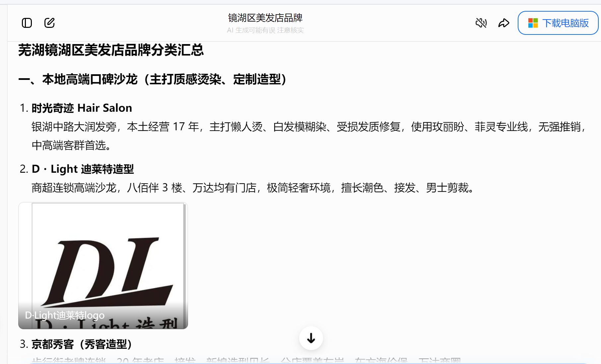Click 京都秀客（秀客造型）item title

click(x=82, y=344)
